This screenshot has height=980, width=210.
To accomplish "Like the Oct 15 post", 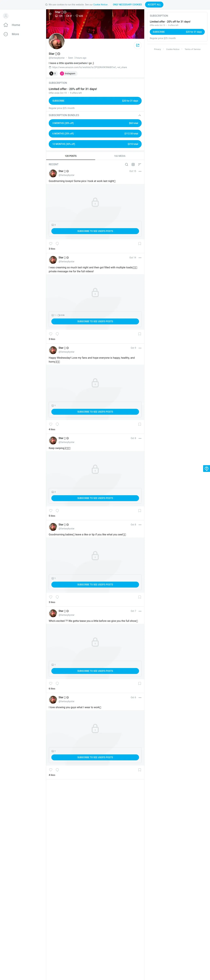I will (51, 244).
